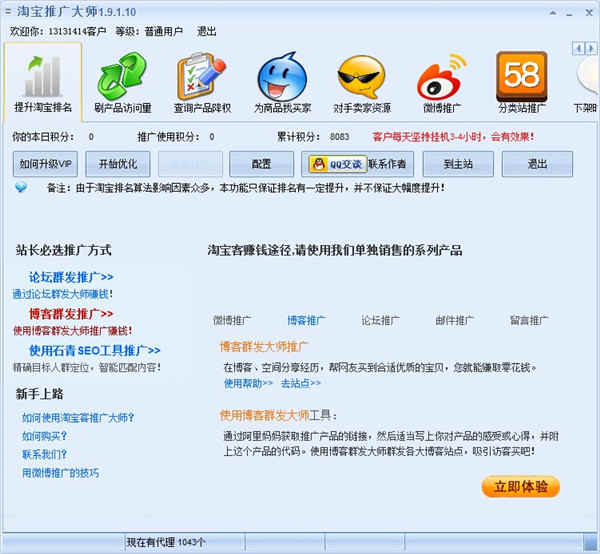This screenshot has width=600, height=554.
Task: Click the 联系我们? link
Action: pyautogui.click(x=44, y=454)
